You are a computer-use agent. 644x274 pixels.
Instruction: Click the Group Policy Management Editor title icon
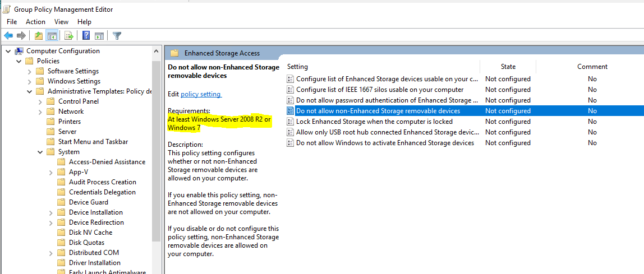(7, 9)
